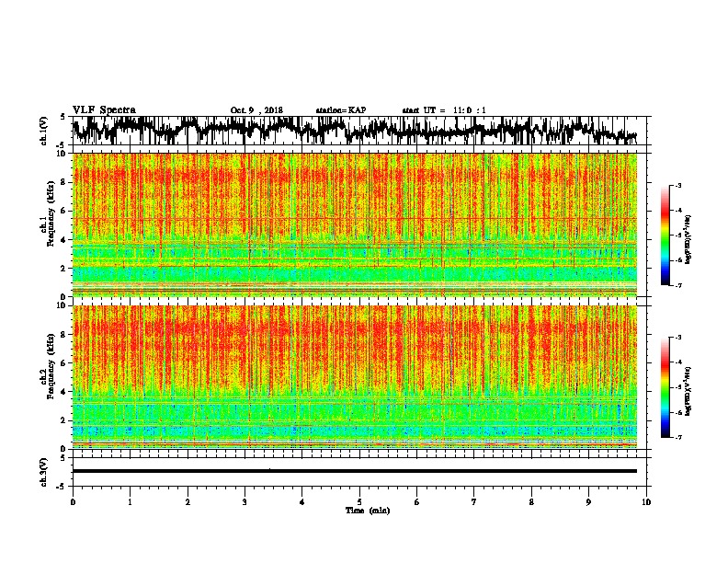
Task: Click the ch.1 spectrogram color scale bar
Action: (x=665, y=236)
